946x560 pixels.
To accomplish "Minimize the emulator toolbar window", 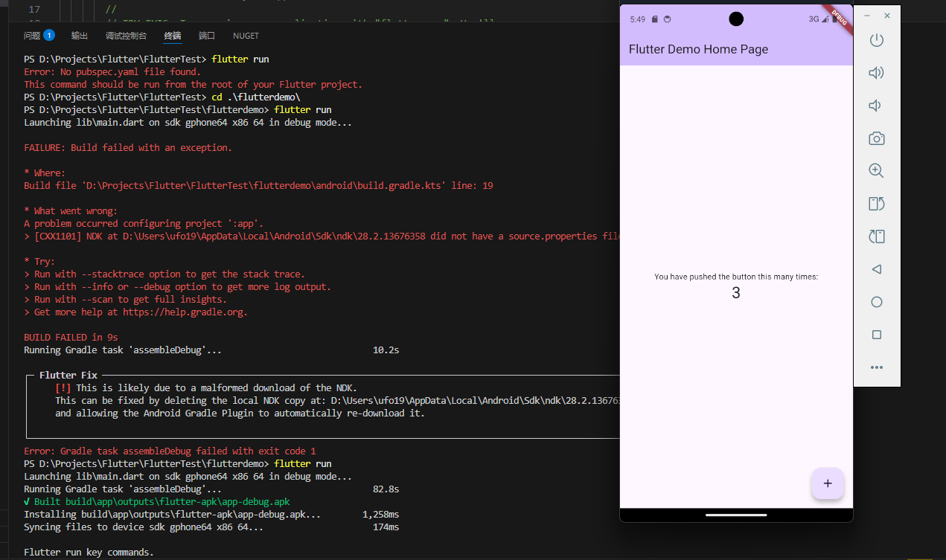I will [868, 16].
